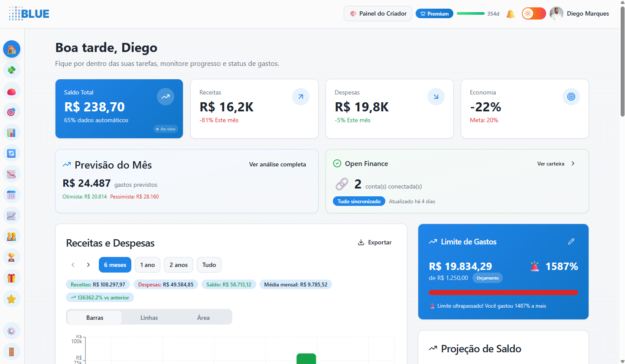Screen dimensions: 625x364
Task: Click the notification bell icon
Action: click(x=511, y=14)
